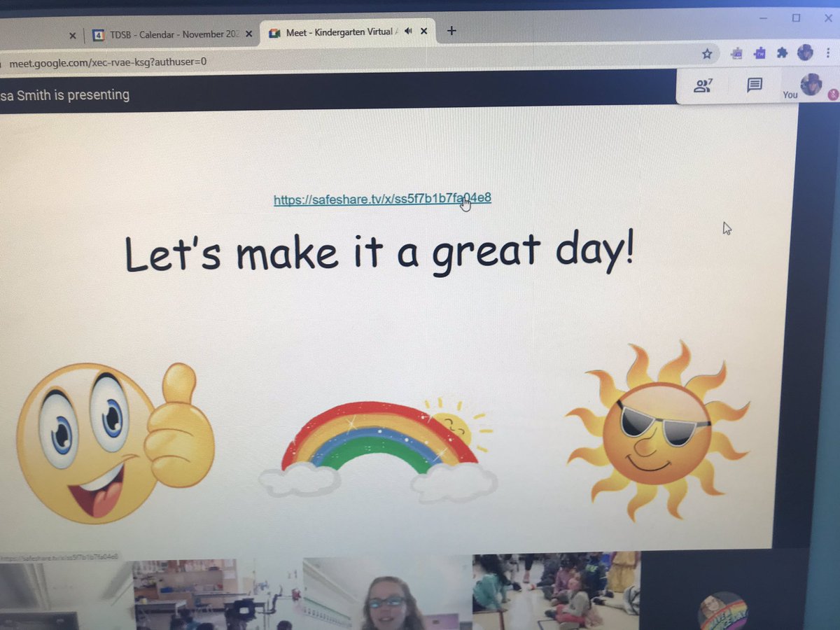Viewport: 840px width, 630px height.
Task: Select the leftmost participant video tile
Action: (66, 596)
